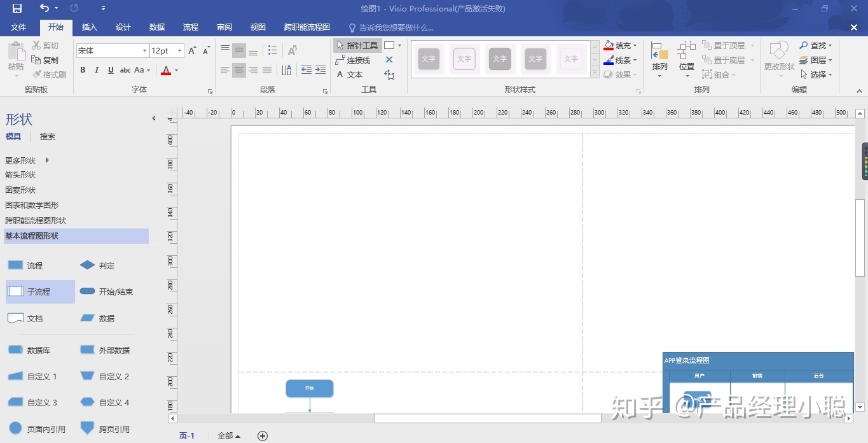
Task: Click the Copy (复制) button
Action: click(45, 60)
